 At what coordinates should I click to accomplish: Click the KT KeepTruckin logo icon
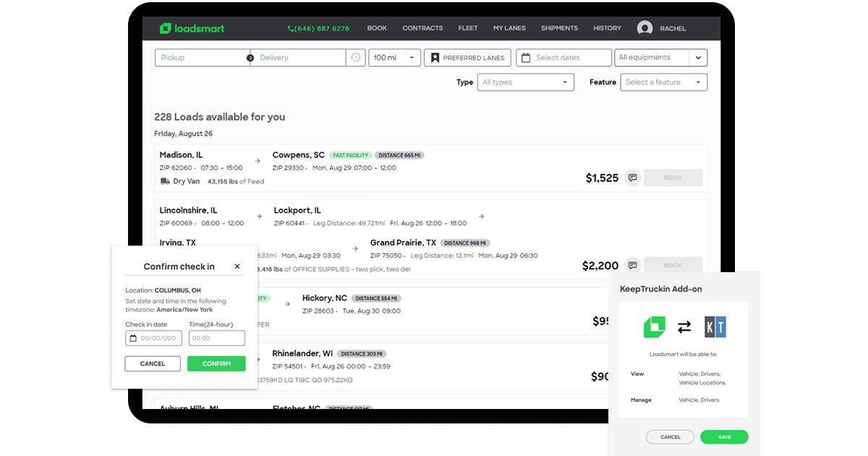tap(715, 327)
